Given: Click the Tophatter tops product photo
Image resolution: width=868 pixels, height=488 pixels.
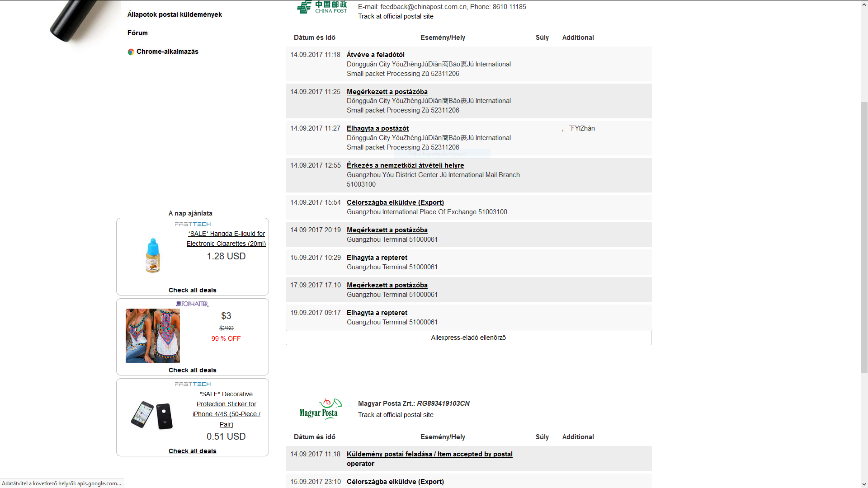Looking at the screenshot, I should 153,336.
